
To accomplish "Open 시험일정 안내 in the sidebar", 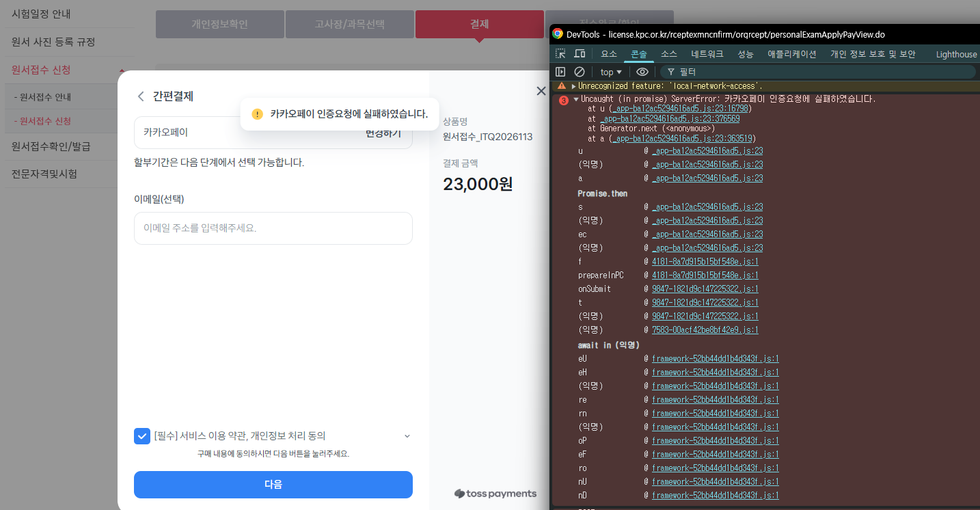I will 42,14.
